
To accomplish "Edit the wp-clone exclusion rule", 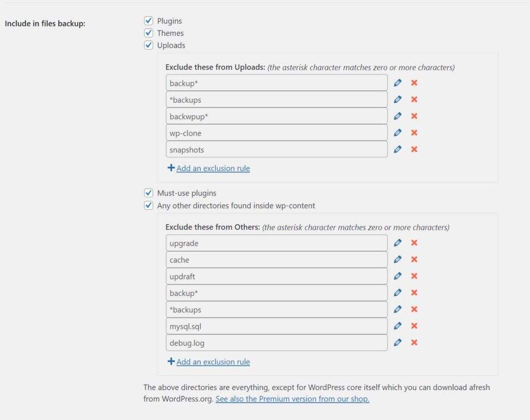I will (x=397, y=133).
